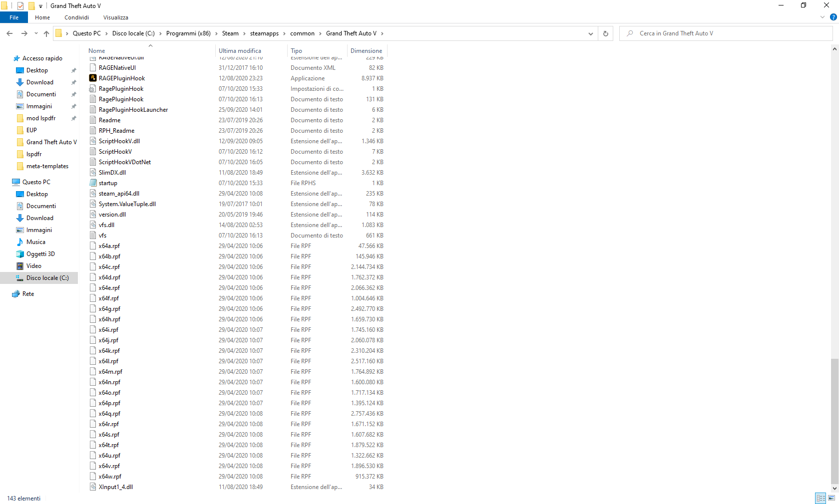Click the new folder icon in title bar
The width and height of the screenshot is (839, 504).
pos(31,6)
